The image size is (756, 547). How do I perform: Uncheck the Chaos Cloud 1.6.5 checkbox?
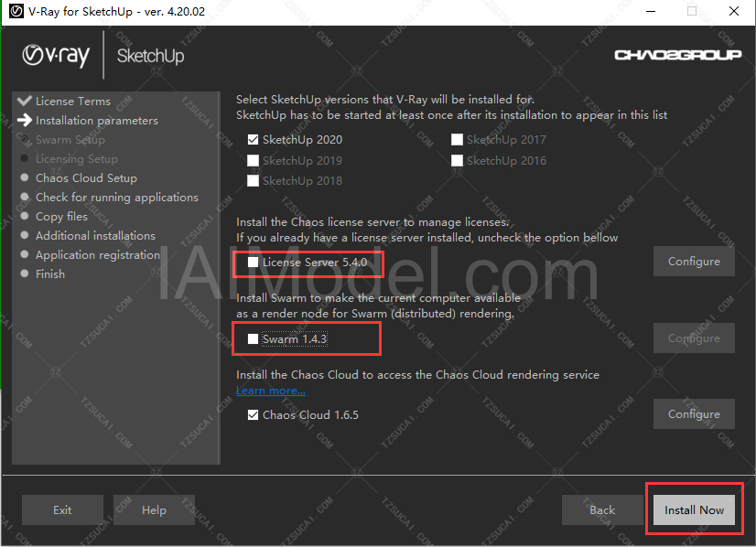click(x=254, y=415)
